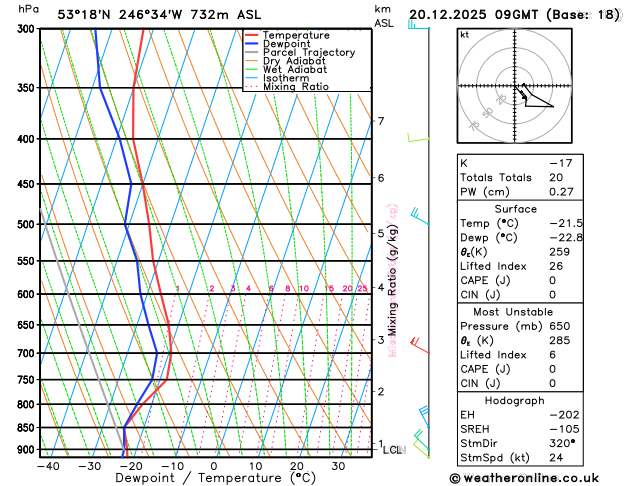Click the 700 hPa pressure axis label
The image size is (629, 486).
point(28,354)
